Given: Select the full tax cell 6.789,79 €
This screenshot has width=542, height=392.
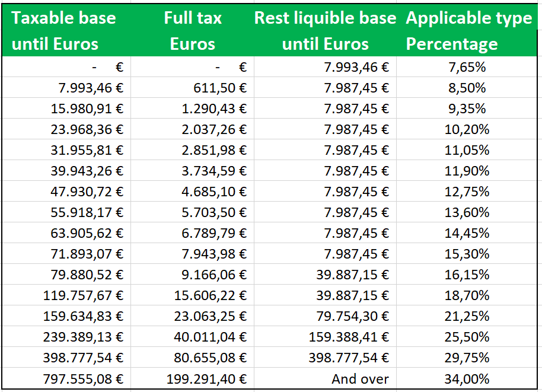Looking at the screenshot, I should tap(193, 233).
